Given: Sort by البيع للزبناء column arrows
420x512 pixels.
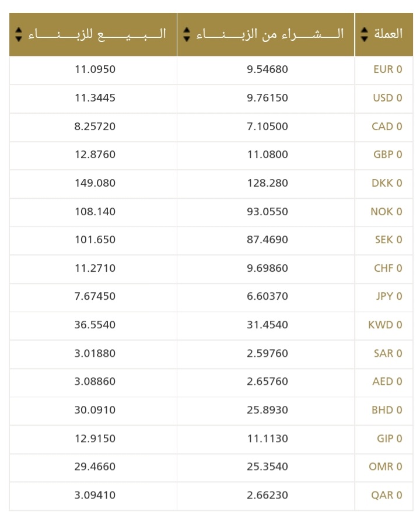Looking at the screenshot, I should 19,34.
